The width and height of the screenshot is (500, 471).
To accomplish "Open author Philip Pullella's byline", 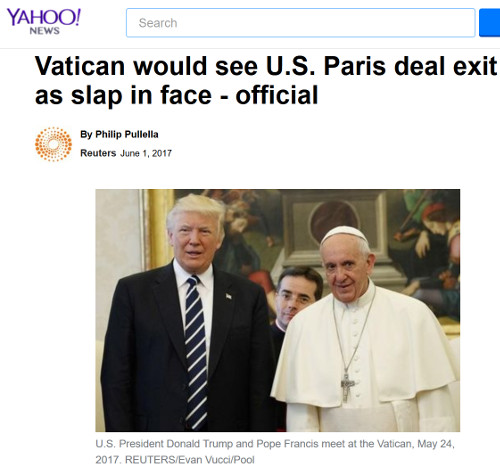I will click(127, 134).
